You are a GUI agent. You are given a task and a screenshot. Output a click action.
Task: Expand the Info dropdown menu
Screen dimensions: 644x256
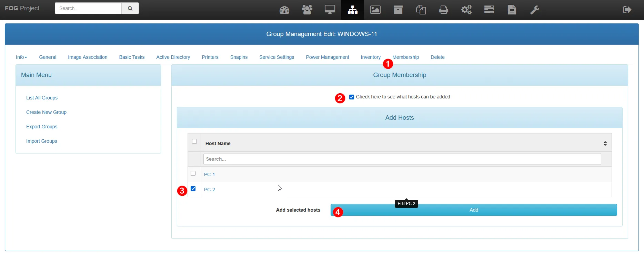21,57
